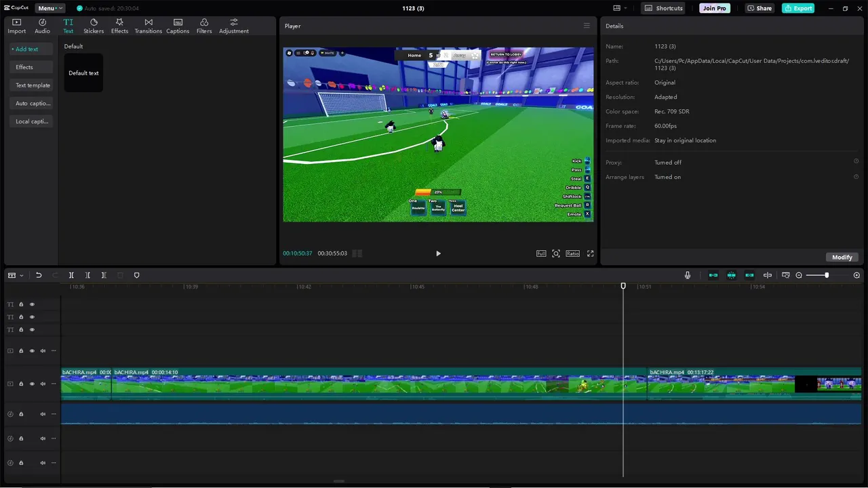Toggle clip linkage in timeline
The width and height of the screenshot is (868, 488).
[x=749, y=275]
